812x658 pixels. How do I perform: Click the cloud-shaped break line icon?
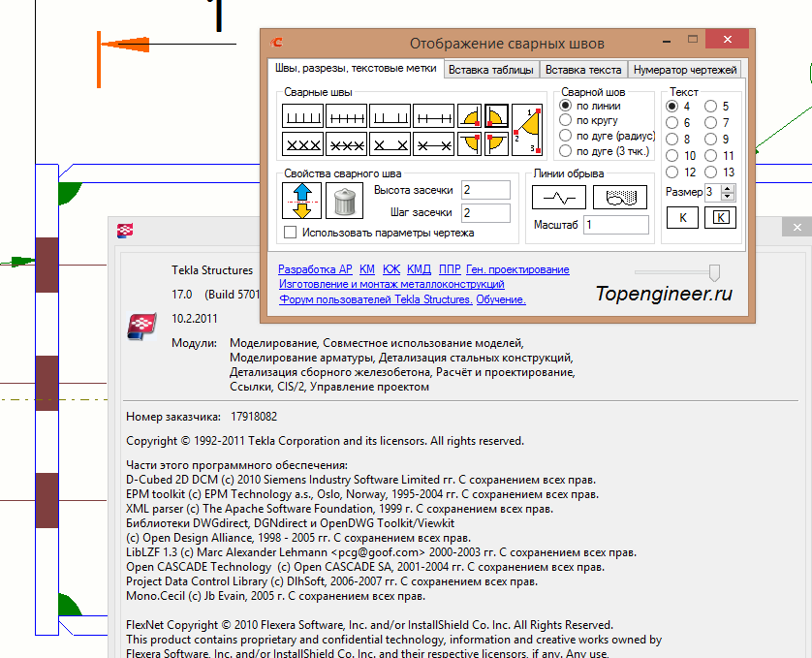click(620, 198)
